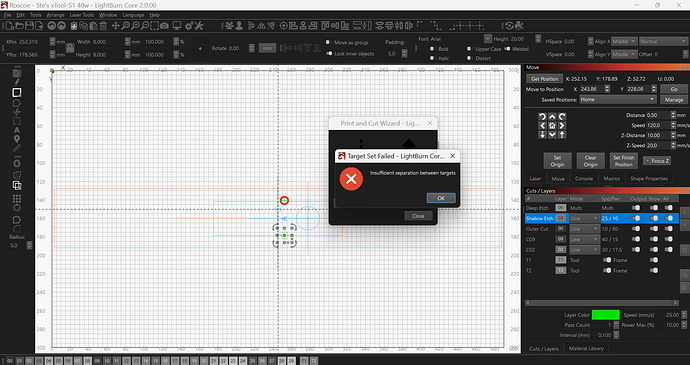Select the Position marker pin tool
Viewport: 690px width, 365px height.
point(17,140)
